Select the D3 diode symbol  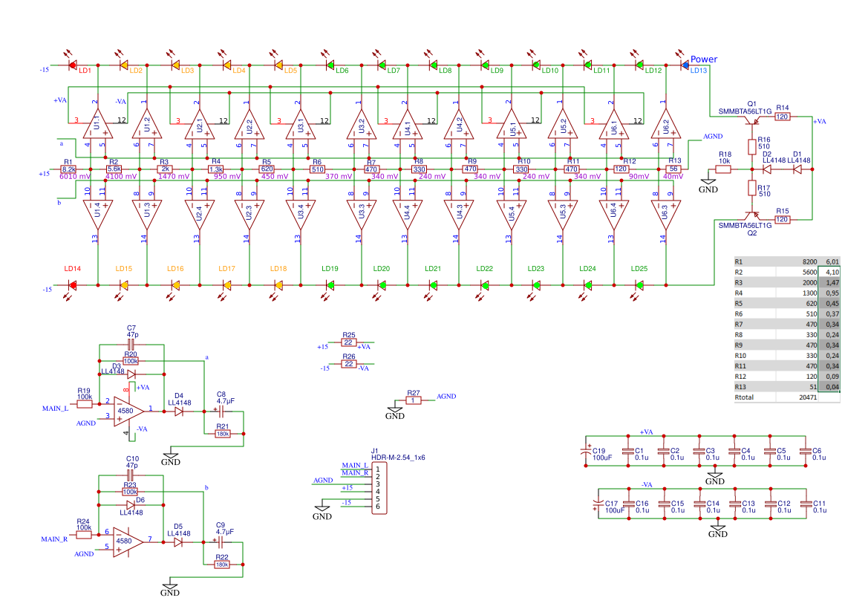[x=131, y=374]
